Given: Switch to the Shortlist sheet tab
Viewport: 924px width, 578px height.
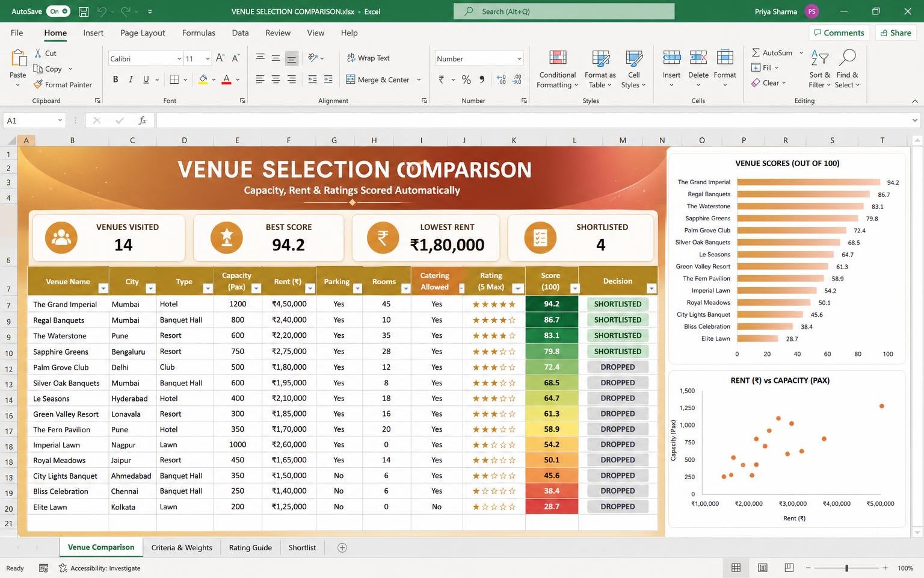Looking at the screenshot, I should click(302, 547).
